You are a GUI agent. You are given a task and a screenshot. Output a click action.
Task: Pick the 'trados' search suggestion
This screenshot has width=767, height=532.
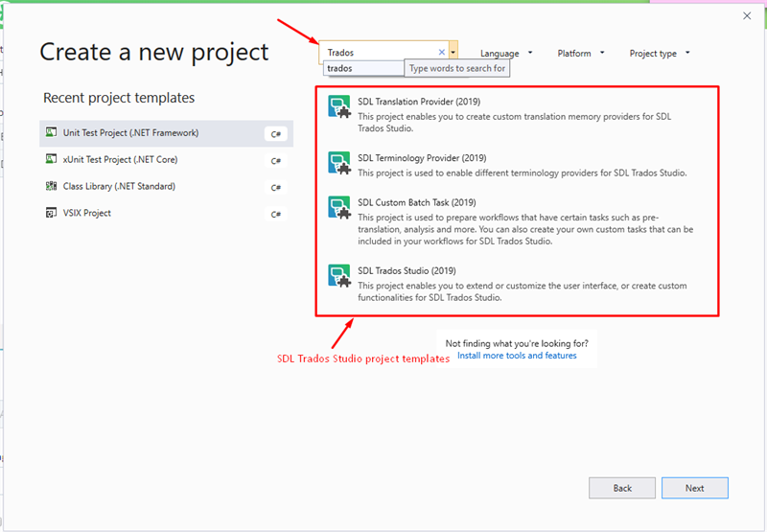click(363, 68)
